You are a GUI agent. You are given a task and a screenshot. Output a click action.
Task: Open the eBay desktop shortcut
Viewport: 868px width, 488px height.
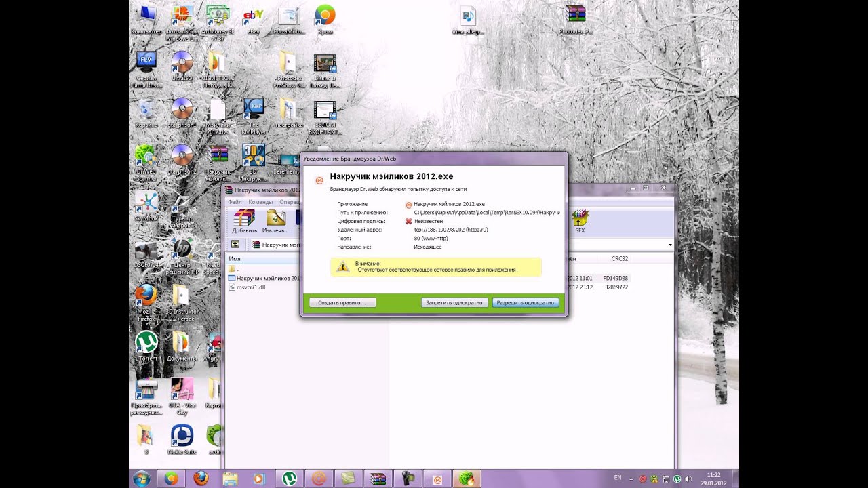(254, 20)
